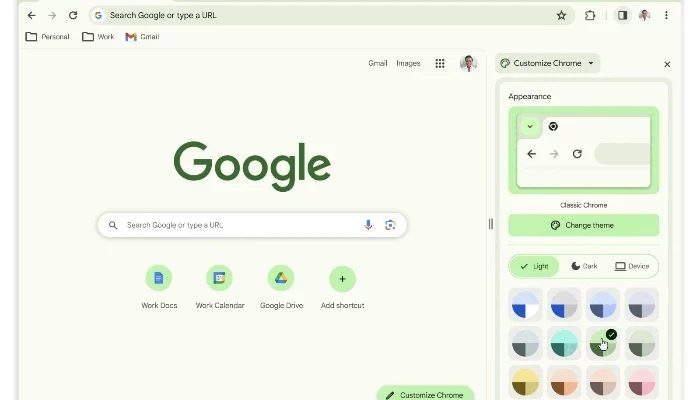Start voice search with the microphone icon
Viewport: 700px width, 400px height.
(x=368, y=225)
